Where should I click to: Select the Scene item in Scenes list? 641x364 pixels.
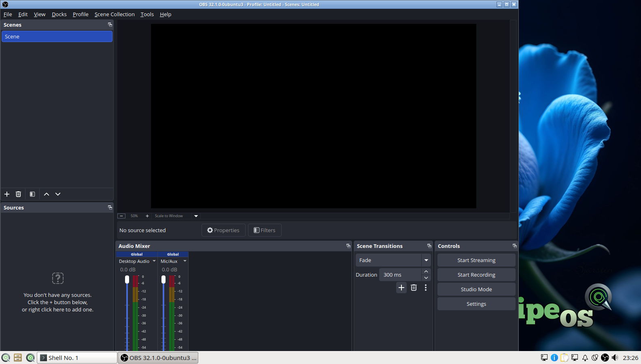(57, 36)
